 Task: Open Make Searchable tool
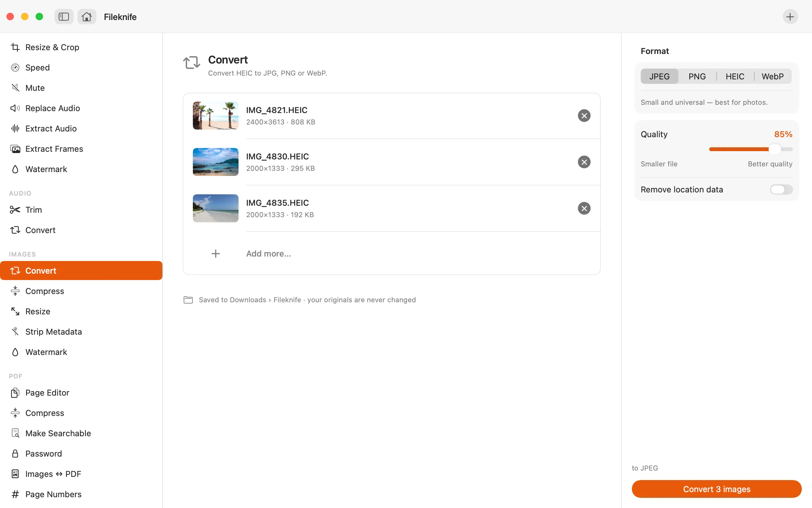[81, 433]
